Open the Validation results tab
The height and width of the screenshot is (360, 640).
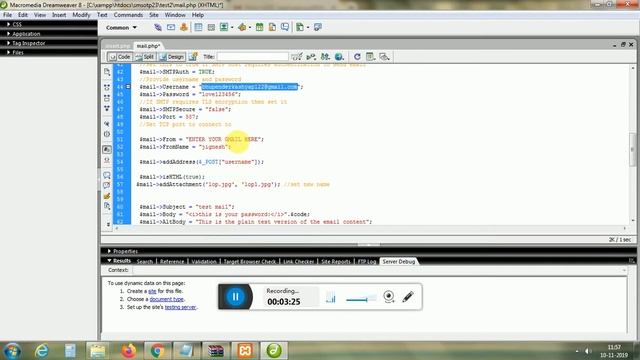(x=204, y=261)
